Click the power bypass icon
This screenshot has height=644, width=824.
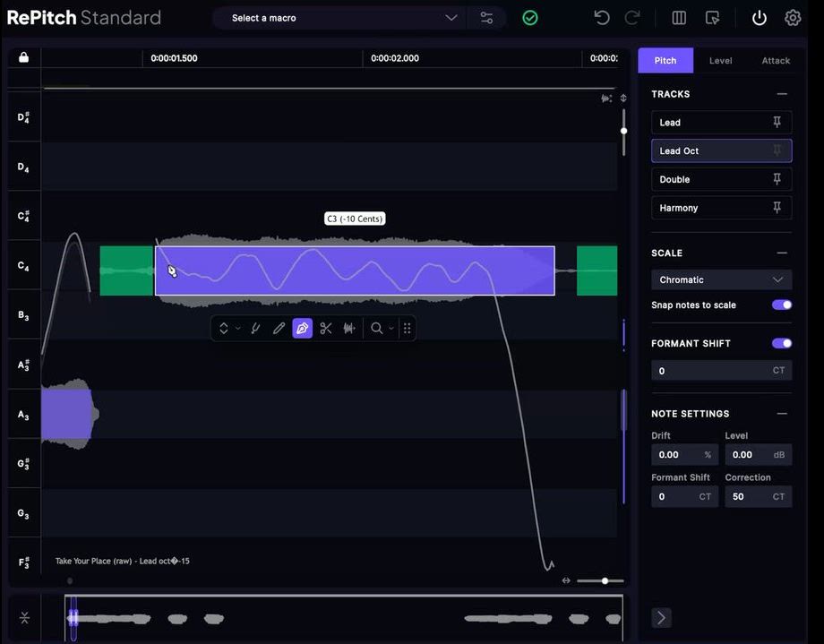(x=759, y=18)
